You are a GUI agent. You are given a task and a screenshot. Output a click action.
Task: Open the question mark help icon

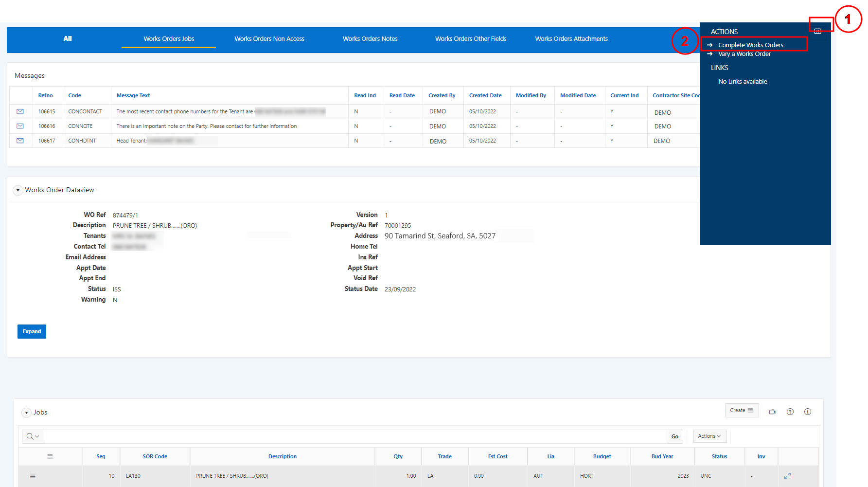pos(790,412)
